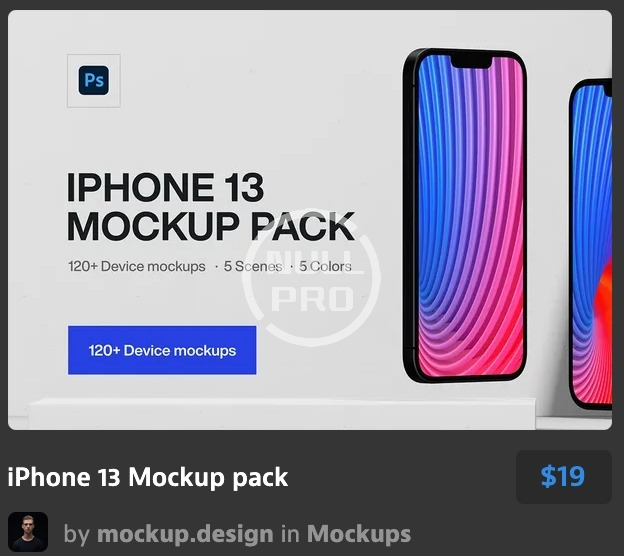Open the iPhone 13 Mockup pack title

[148, 477]
